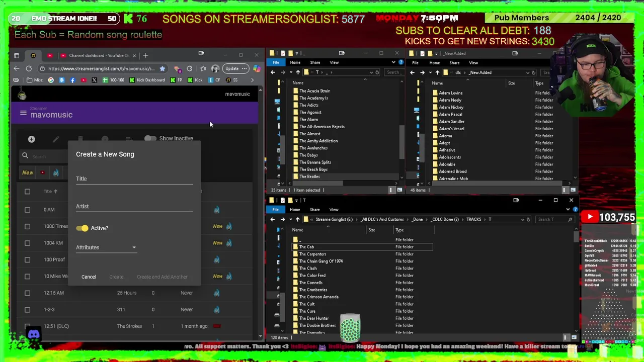Expand the ribbon chevron in top-left Explorer window
The width and height of the screenshot is (644, 362).
point(393,62)
